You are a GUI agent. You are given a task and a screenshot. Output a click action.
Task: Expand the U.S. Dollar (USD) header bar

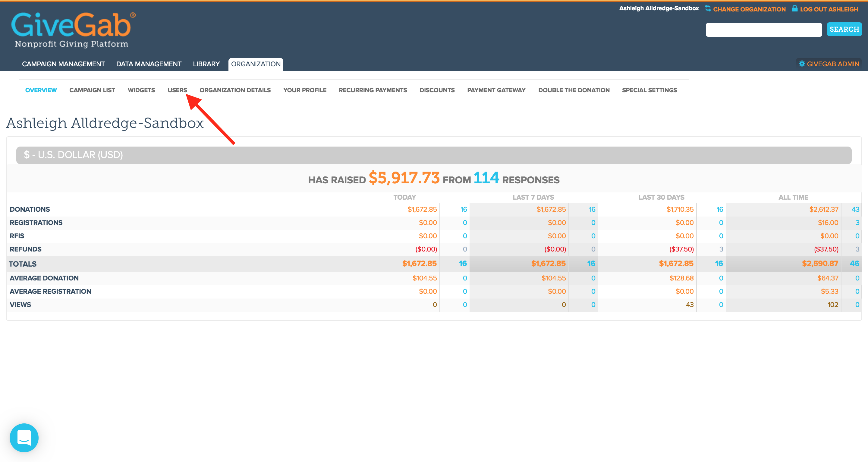coord(434,155)
